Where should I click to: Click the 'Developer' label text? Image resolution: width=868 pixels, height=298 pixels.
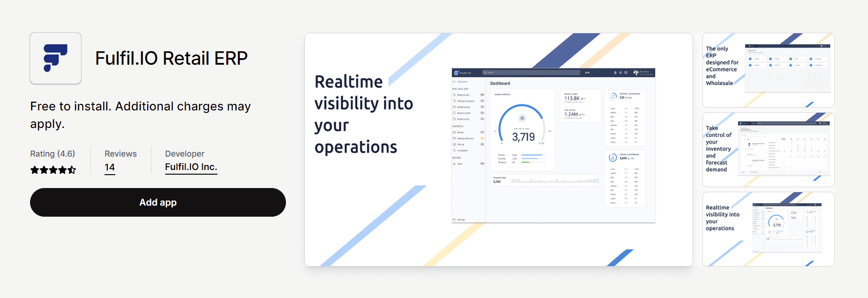point(185,154)
